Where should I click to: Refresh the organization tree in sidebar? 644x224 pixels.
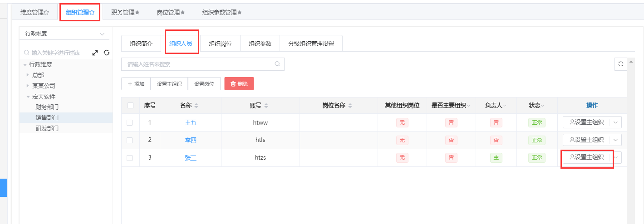click(x=106, y=53)
